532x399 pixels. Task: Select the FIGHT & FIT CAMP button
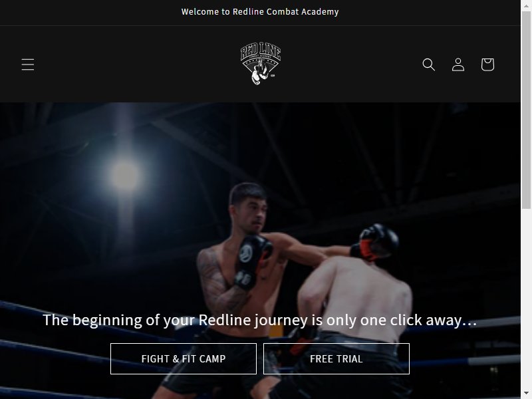point(184,358)
